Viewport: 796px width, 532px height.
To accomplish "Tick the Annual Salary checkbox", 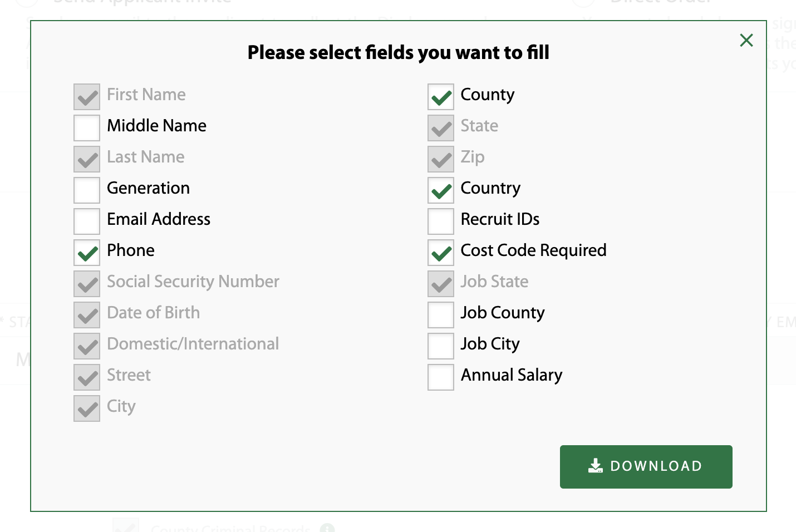I will [441, 377].
